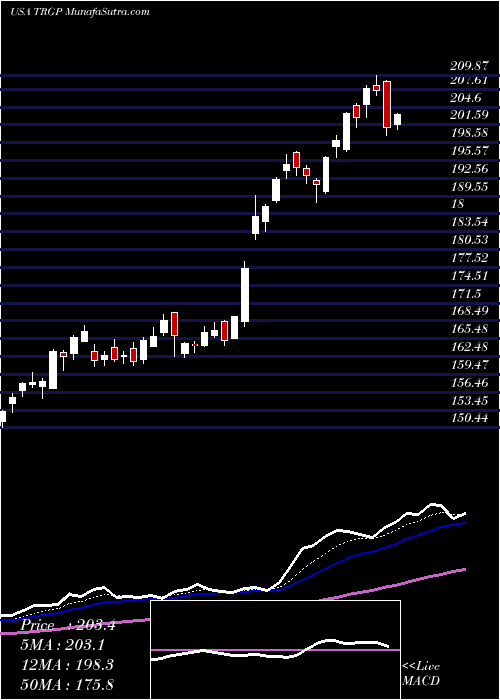The height and width of the screenshot is (700, 500).
Task: Click the 207.61 price level label
Action: [470, 80]
